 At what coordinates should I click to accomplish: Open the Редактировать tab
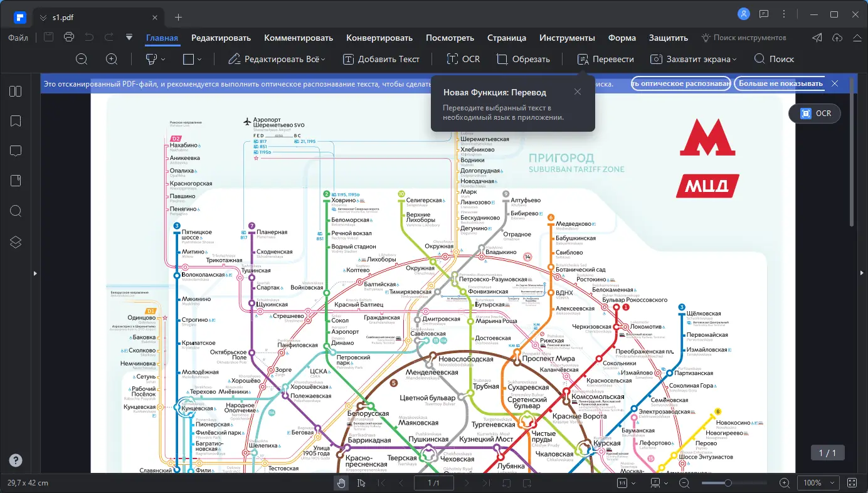tap(221, 38)
